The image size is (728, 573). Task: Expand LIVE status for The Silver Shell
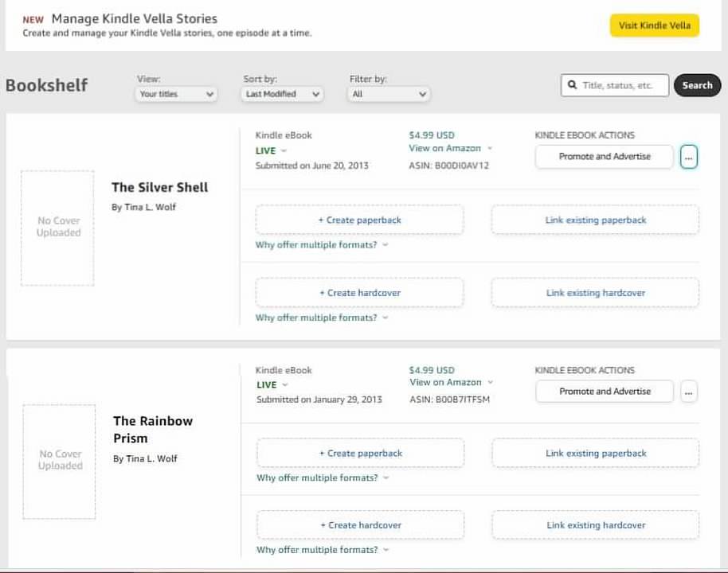(x=271, y=150)
